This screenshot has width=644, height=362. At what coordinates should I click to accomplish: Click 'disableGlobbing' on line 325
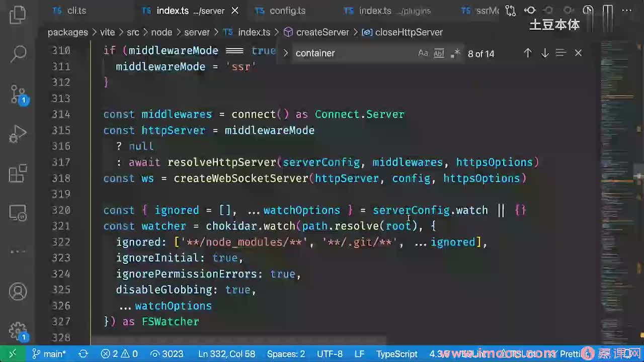(164, 290)
